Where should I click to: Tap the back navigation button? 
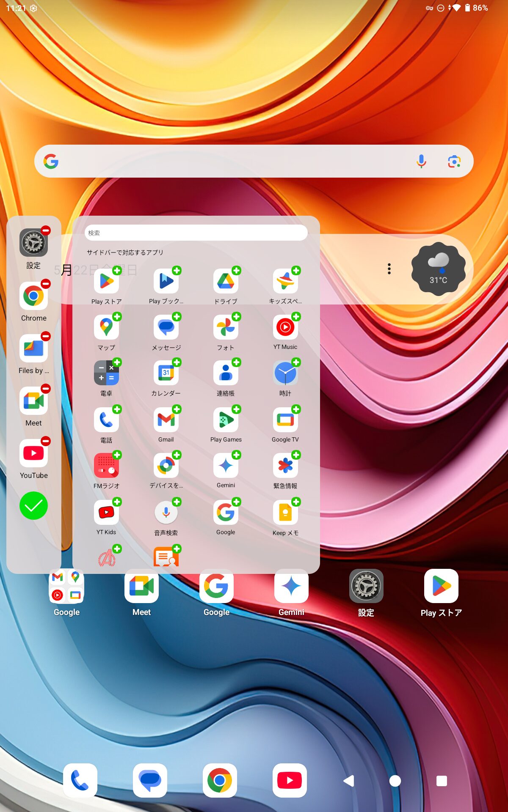[x=349, y=781]
